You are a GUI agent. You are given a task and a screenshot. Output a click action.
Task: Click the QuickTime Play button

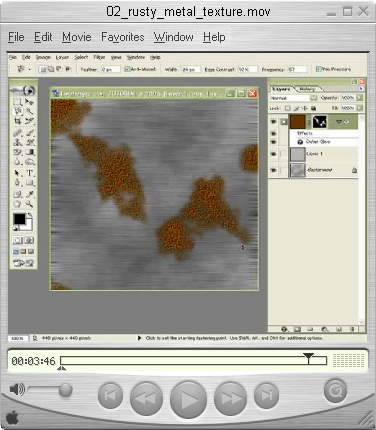[188, 399]
